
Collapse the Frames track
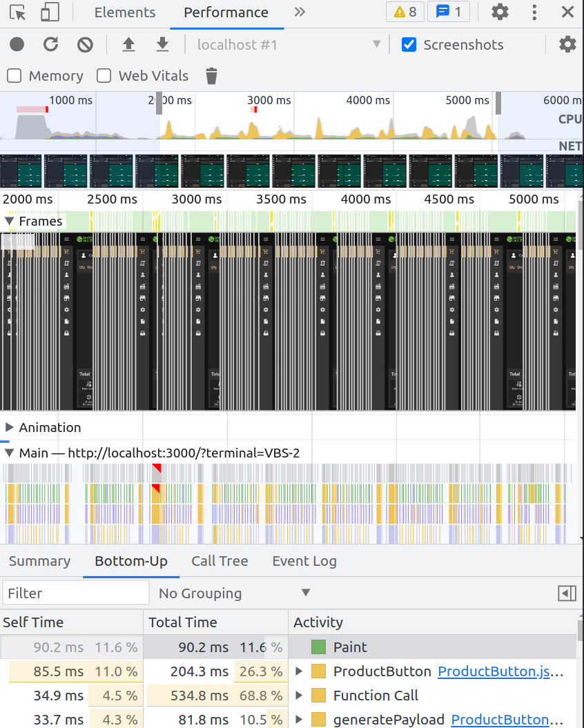(9, 221)
